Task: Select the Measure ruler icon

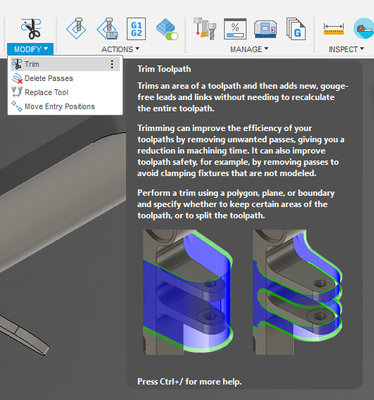Action: (x=334, y=29)
